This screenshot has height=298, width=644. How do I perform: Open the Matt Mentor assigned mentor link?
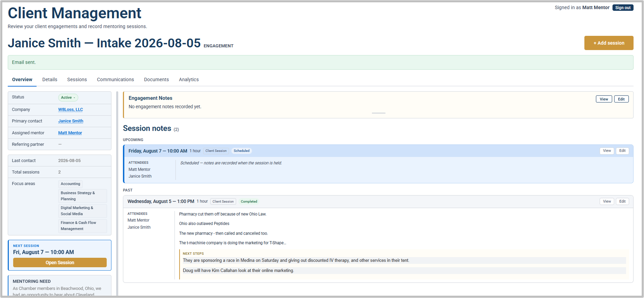click(70, 133)
